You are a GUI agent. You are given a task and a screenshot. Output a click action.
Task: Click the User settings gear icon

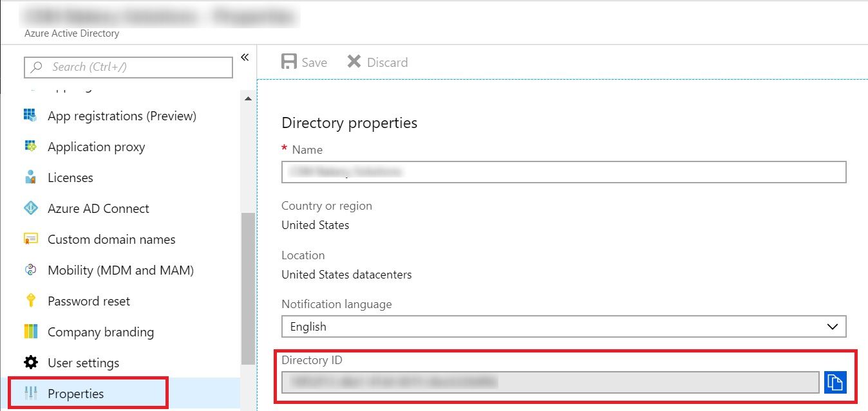[30, 363]
